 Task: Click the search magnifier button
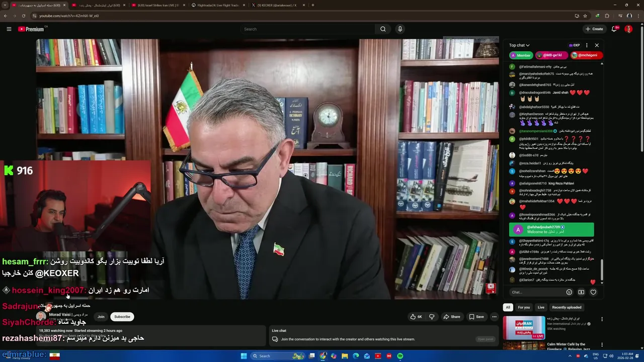coord(383,29)
